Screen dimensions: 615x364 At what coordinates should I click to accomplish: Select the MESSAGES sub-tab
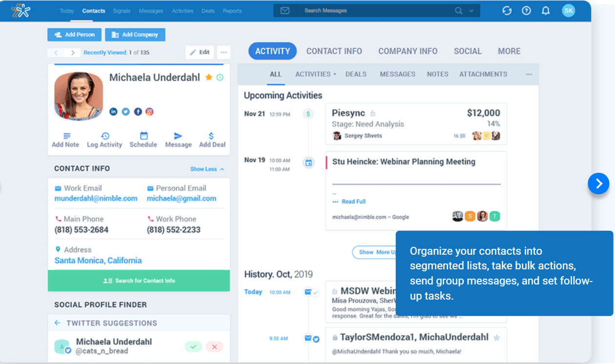(398, 74)
